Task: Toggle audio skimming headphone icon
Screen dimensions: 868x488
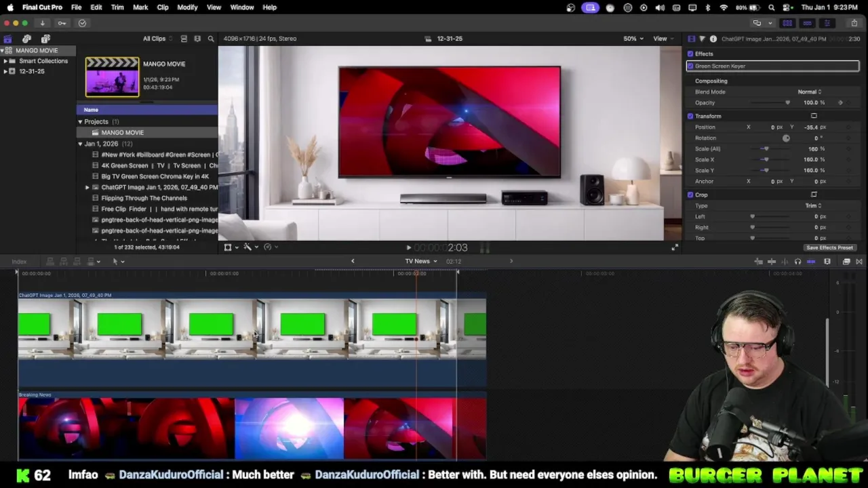Action: pyautogui.click(x=797, y=262)
